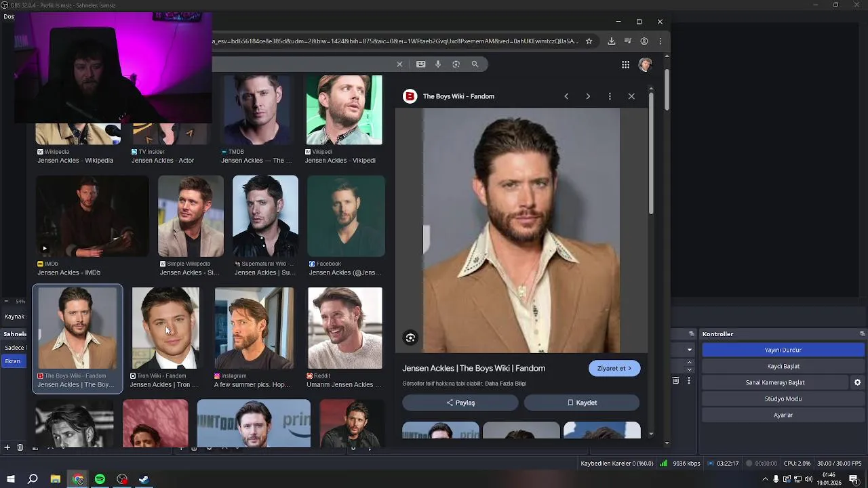Expand dropdown arrow beside Yayını Durdur
This screenshot has width=868, height=488.
(x=690, y=350)
